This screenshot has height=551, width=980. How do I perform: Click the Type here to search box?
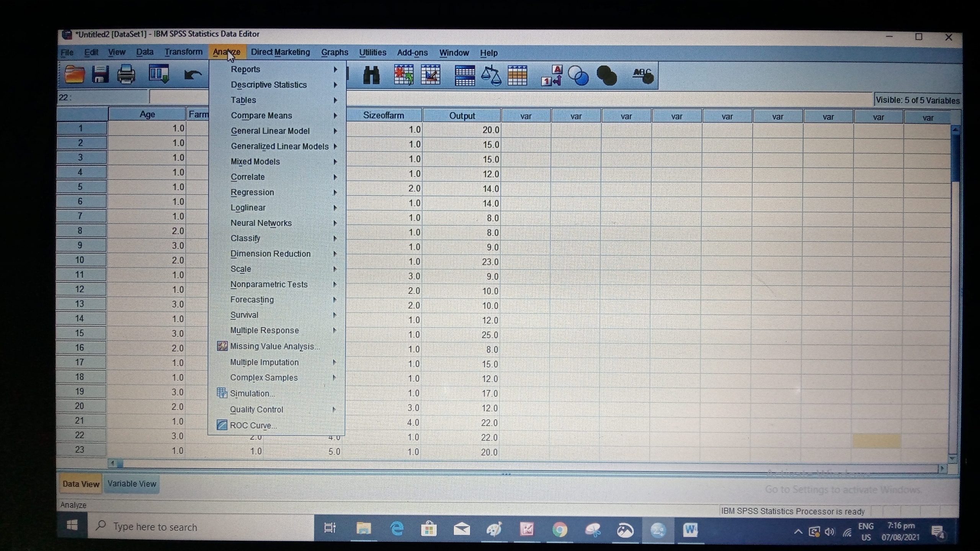tap(201, 527)
